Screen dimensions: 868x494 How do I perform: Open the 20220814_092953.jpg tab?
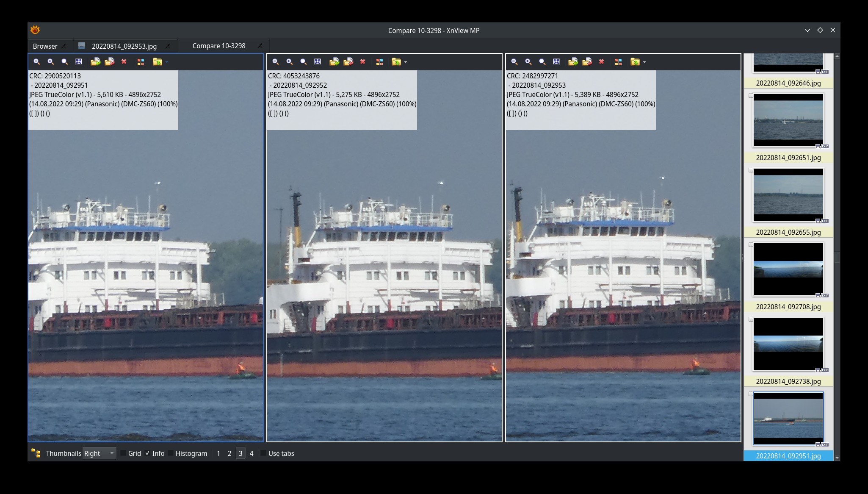point(124,46)
